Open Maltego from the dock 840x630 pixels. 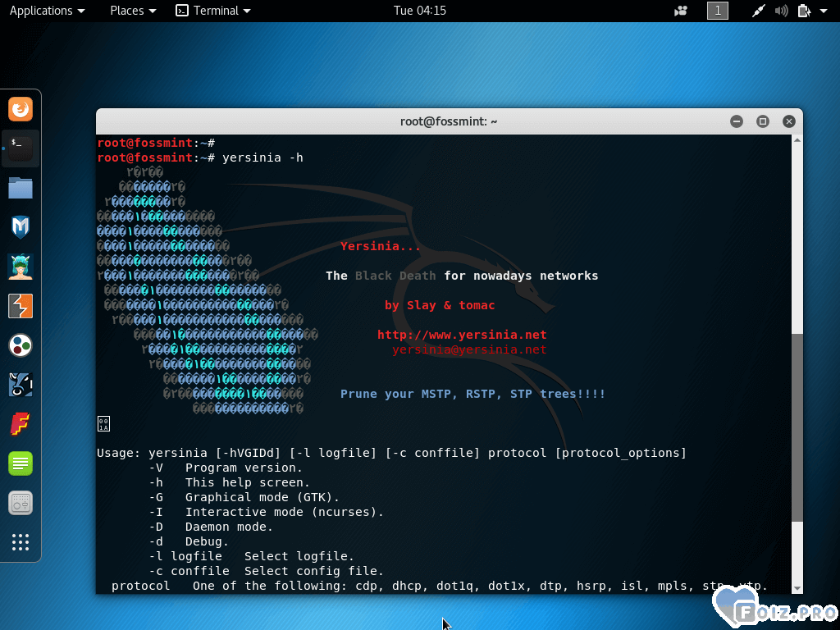(x=21, y=345)
